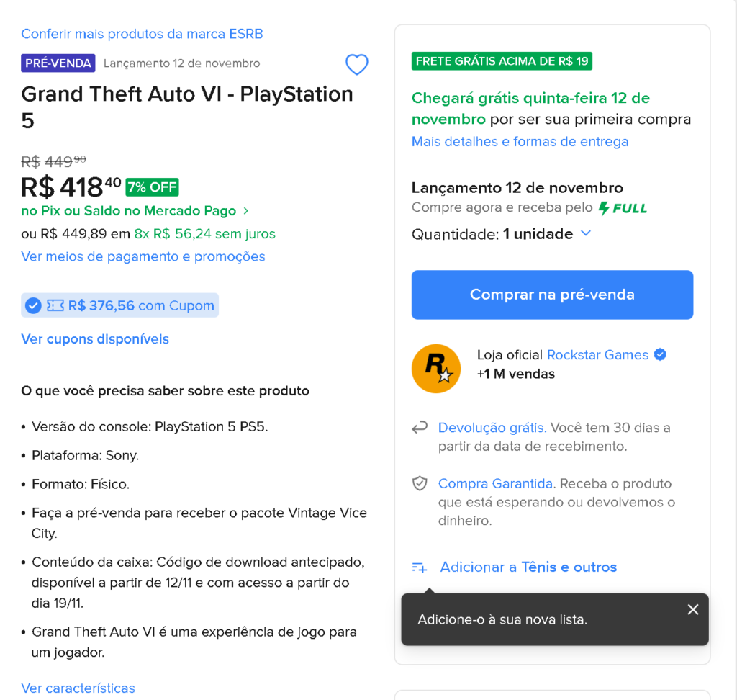The width and height of the screenshot is (737, 700).
Task: Click Comprar na pré-venda button
Action: point(552,295)
